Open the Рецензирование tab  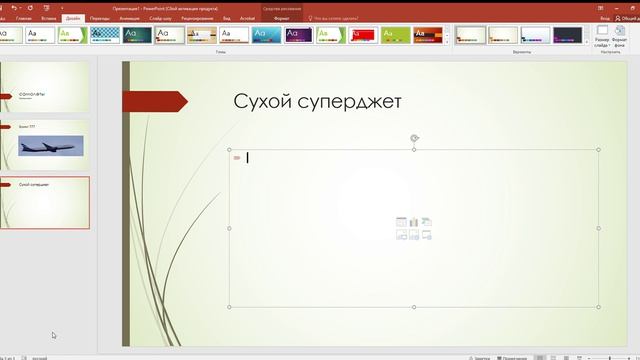[197, 18]
